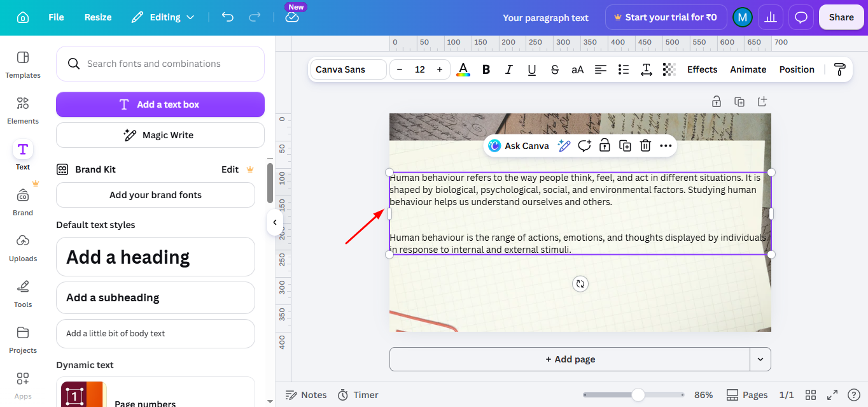Toggle italic formatting

pyautogui.click(x=509, y=69)
